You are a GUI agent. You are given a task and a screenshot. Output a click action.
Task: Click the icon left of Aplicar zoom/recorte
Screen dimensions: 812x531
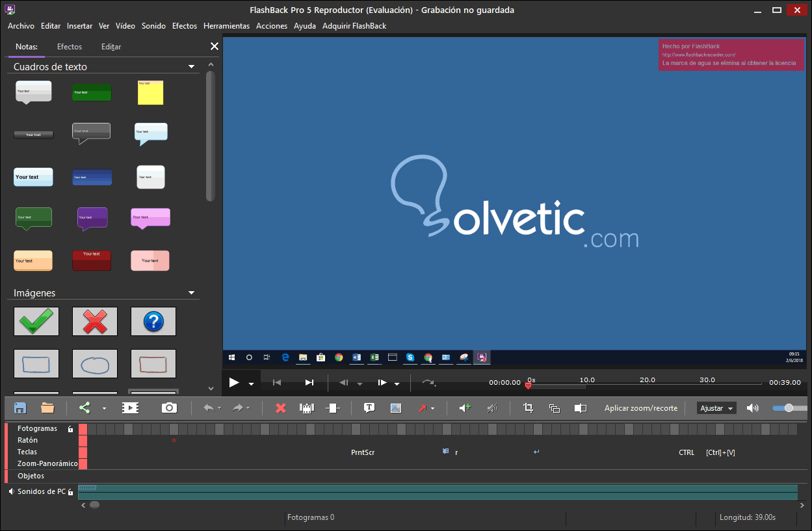(581, 408)
